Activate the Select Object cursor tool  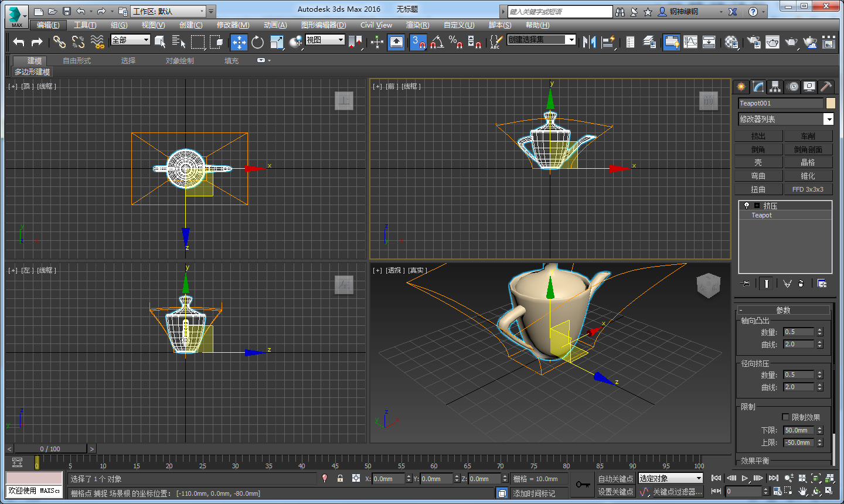click(160, 42)
